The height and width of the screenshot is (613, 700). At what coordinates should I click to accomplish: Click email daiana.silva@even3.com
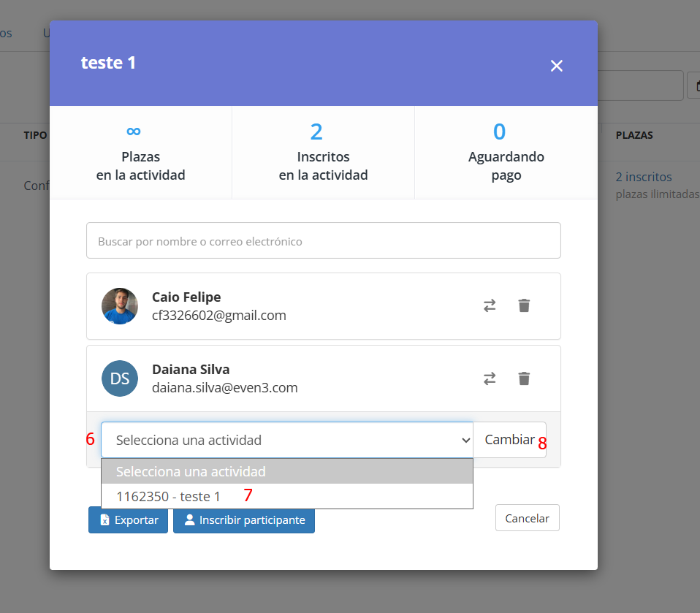coord(224,387)
